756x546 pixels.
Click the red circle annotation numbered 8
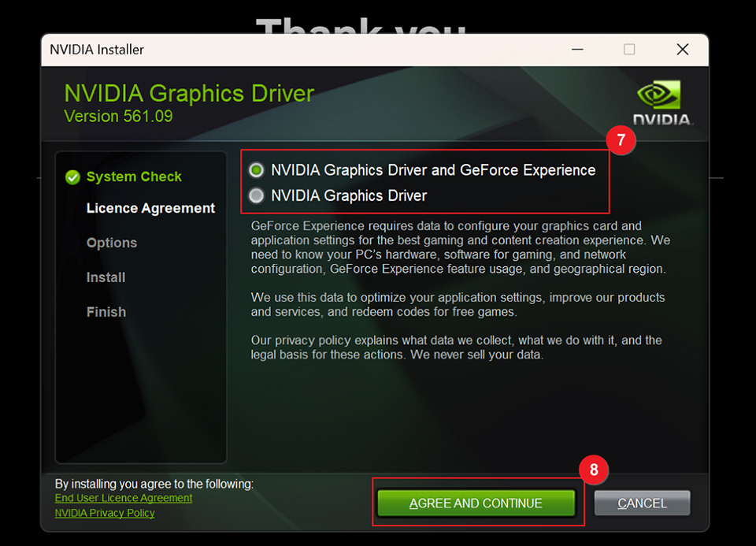pyautogui.click(x=594, y=470)
